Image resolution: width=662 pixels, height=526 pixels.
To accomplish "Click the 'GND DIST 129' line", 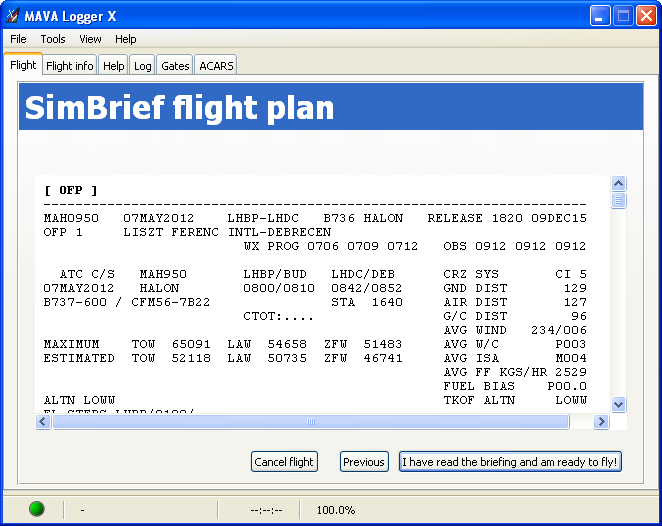I will click(515, 288).
